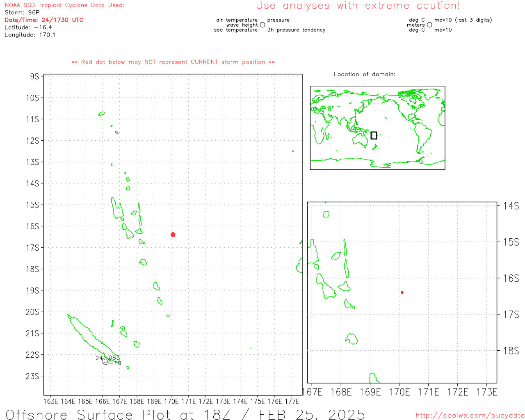Click the '177E' longitude label

point(292,401)
